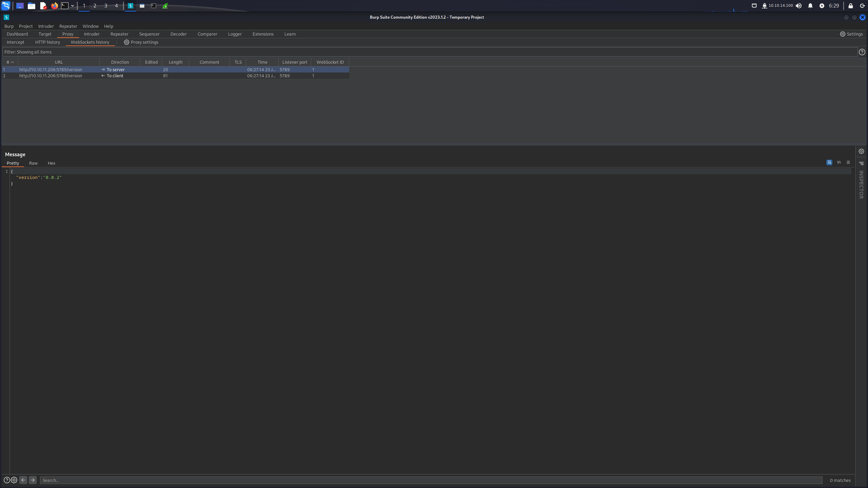Select the To server message row
This screenshot has height=488, width=868.
tap(176, 69)
